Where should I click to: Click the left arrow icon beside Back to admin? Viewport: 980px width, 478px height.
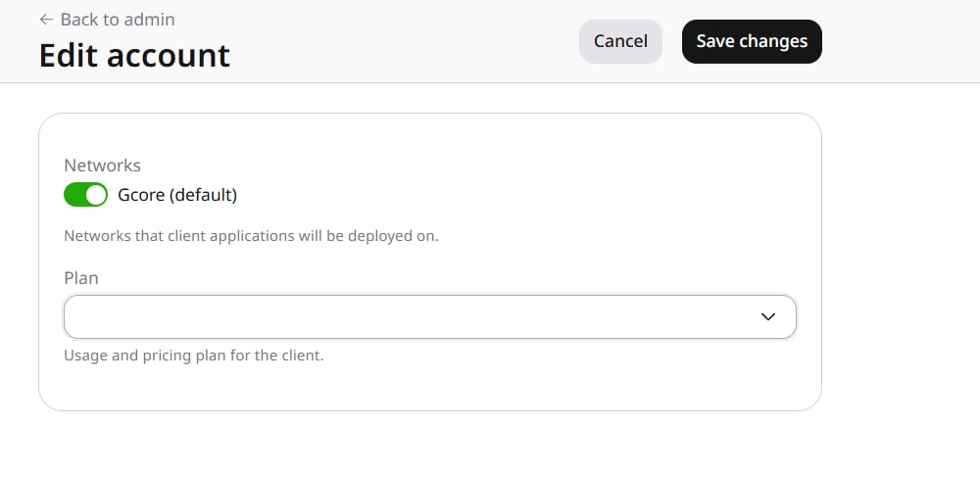click(x=46, y=20)
